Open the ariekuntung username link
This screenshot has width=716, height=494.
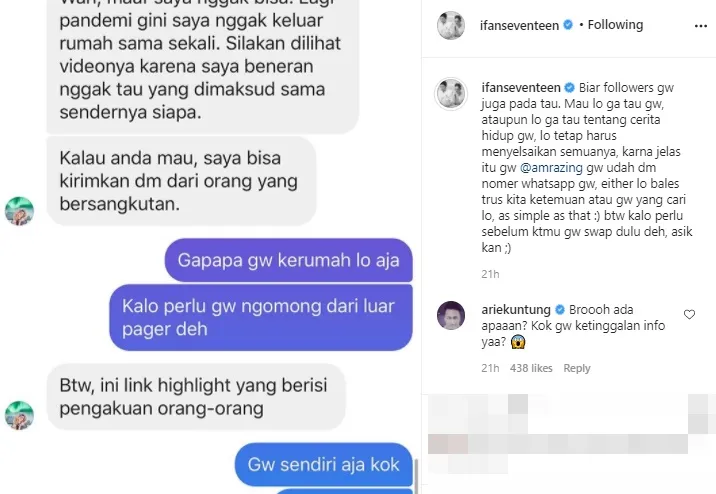[x=516, y=310]
